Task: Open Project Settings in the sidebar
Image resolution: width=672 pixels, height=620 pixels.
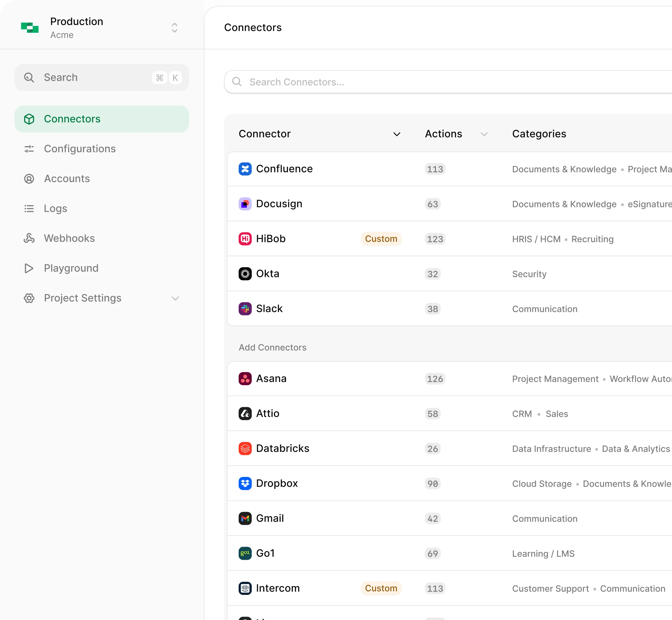Action: coord(102,298)
